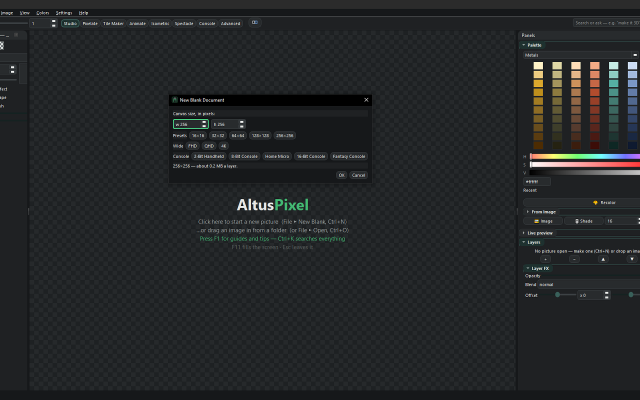Pick the lightest yellow palette swatch
Image resolution: width=640 pixels, height=400 pixels.
click(x=538, y=66)
